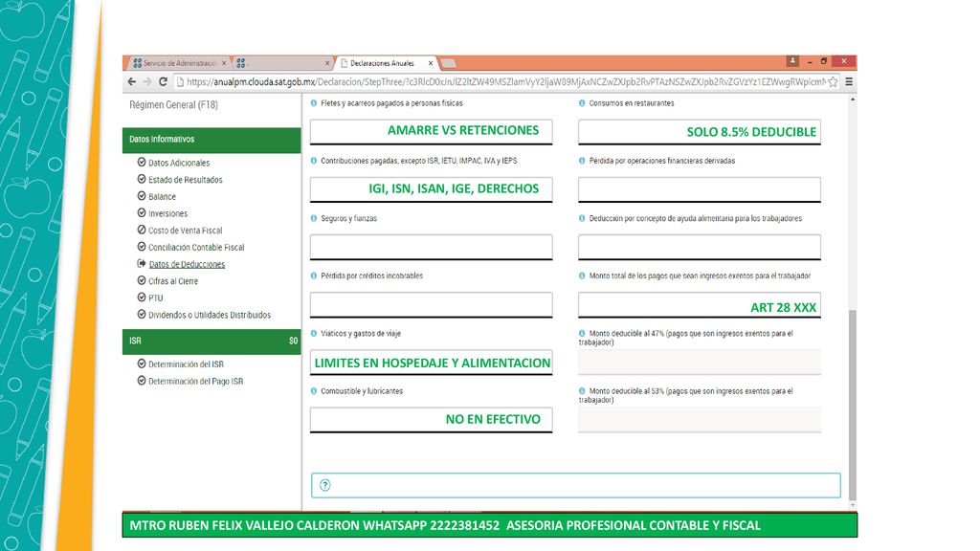Click info icon beside Contribuciones pagadas
This screenshot has width=980, height=551.
[x=314, y=161]
